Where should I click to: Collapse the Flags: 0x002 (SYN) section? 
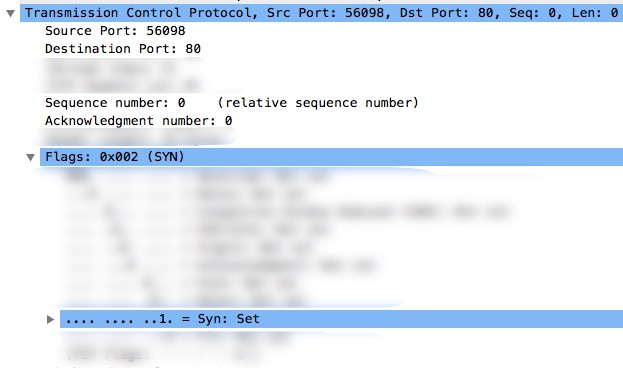point(31,157)
